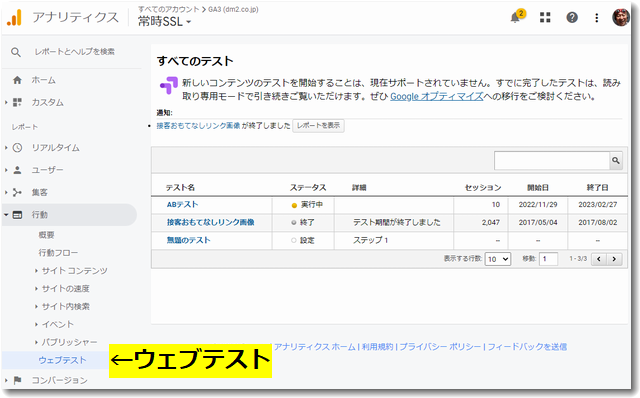
Task: Expand パブリッシャー submenu
Action: point(36,342)
